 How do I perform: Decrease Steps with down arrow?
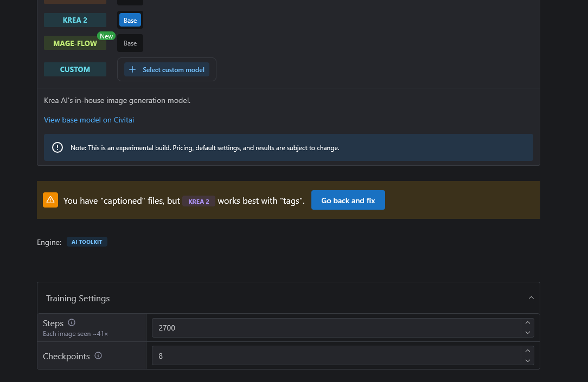coord(528,333)
